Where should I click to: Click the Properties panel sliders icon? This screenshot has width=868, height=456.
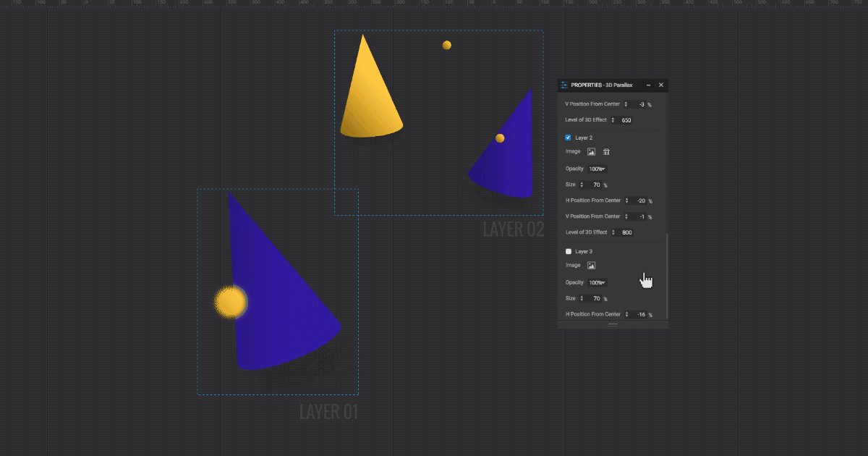click(564, 85)
